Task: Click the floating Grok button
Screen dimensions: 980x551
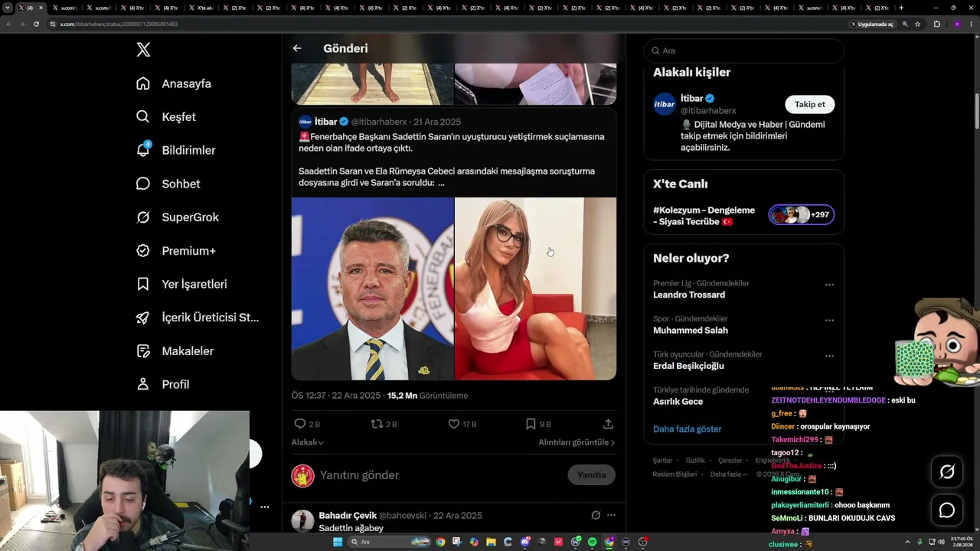Action: 947,472
